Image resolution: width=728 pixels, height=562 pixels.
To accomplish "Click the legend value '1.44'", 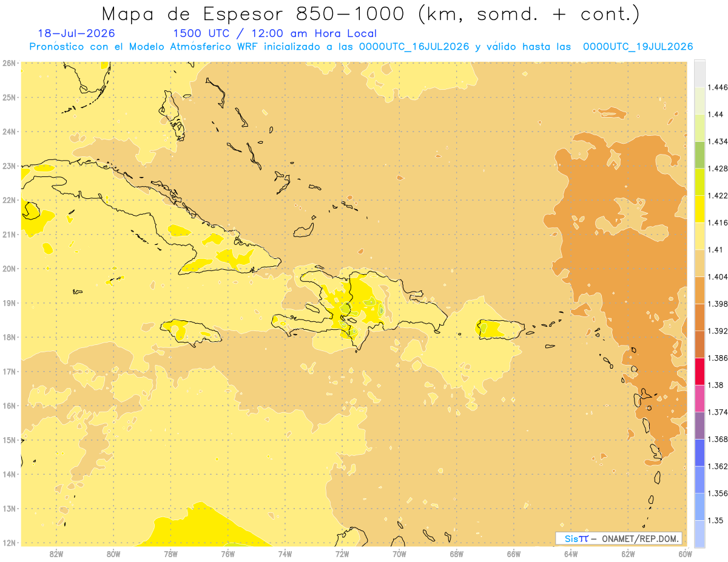I will [x=716, y=115].
